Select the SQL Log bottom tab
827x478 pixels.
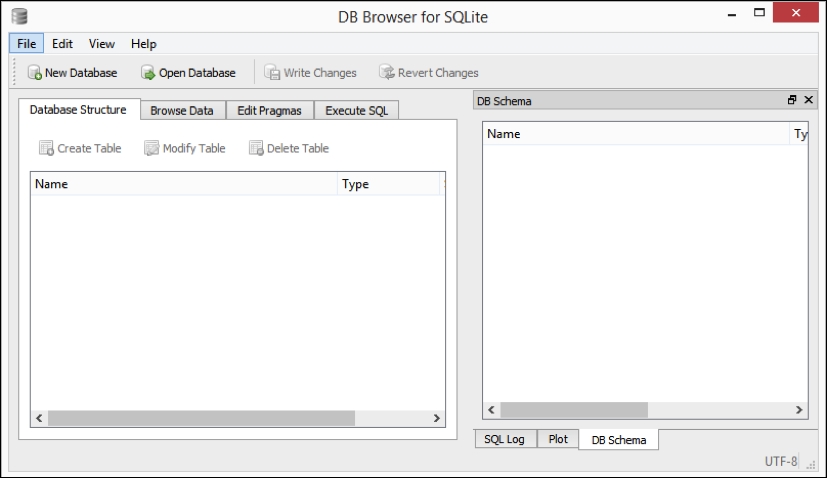pos(505,440)
